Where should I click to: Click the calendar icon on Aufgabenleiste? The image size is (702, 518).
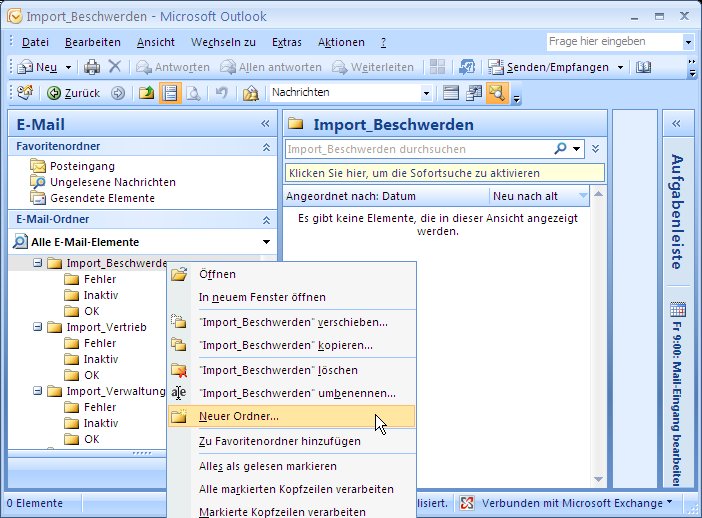(677, 309)
